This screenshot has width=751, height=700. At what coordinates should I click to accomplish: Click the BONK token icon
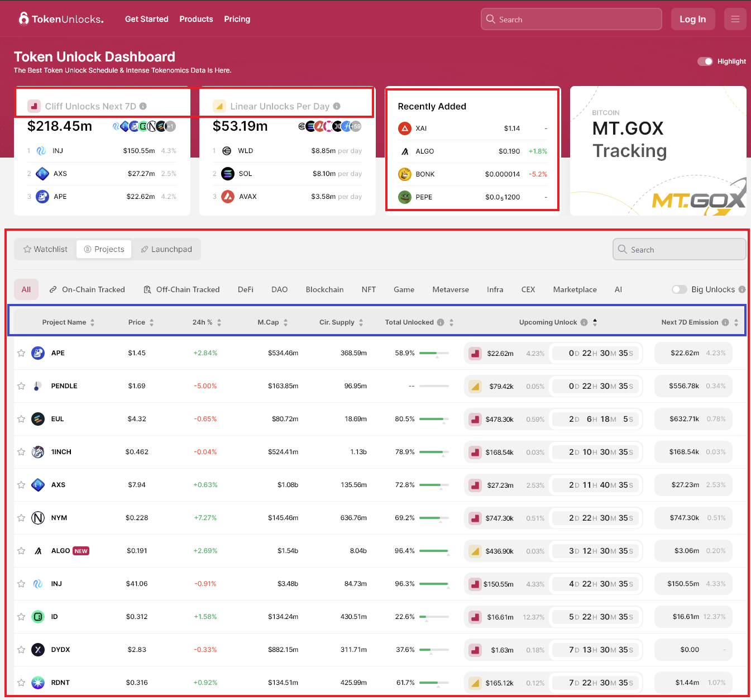click(x=405, y=174)
